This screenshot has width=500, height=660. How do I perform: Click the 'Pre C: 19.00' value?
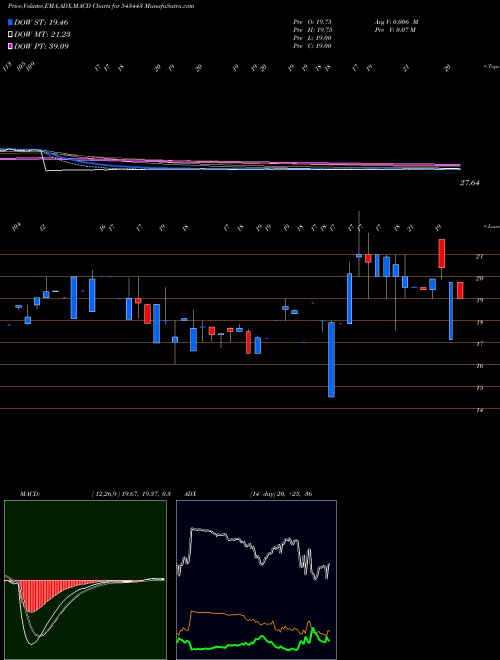pos(312,46)
